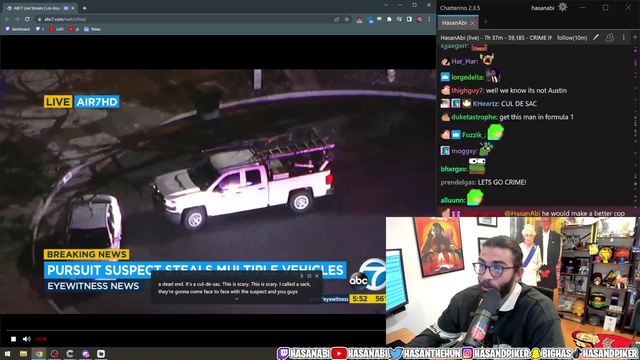The image size is (640, 360).
Task: Click the blue extension icon in Chrome toolbar
Action: [370, 20]
